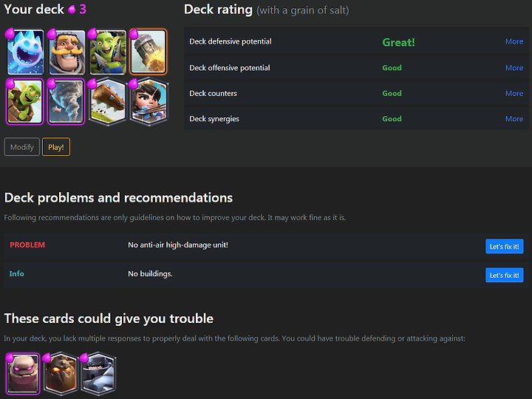532x399 pixels.
Task: Open More for deck synergies
Action: 514,119
